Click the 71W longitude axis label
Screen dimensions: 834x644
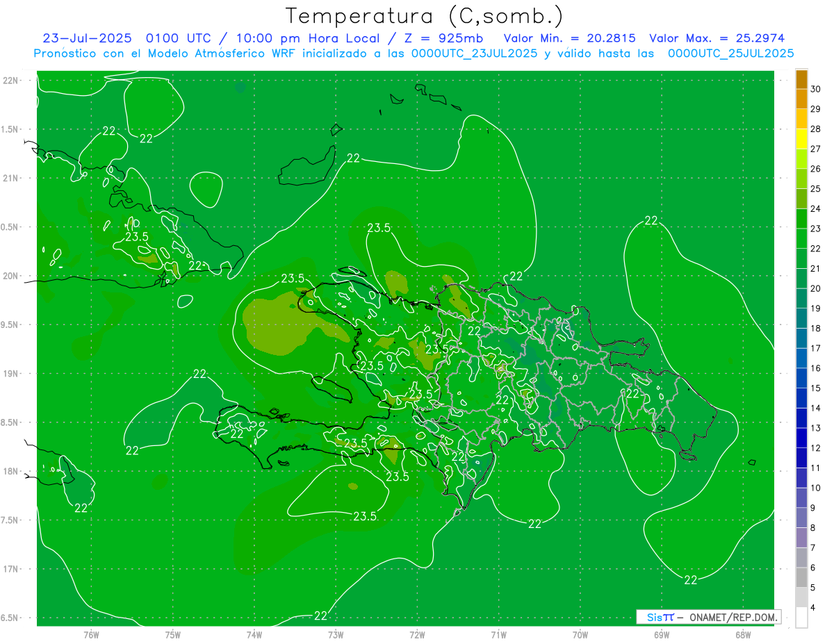tap(498, 634)
